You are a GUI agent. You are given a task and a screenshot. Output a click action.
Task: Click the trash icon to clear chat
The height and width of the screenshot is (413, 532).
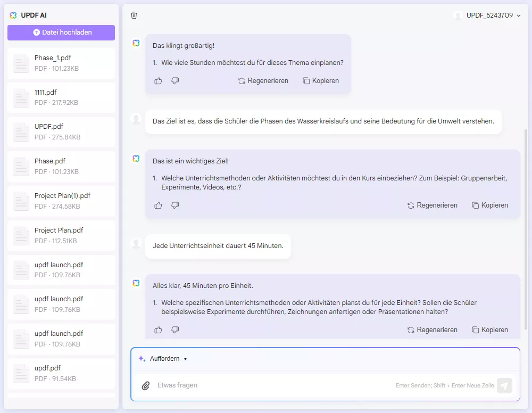[134, 15]
